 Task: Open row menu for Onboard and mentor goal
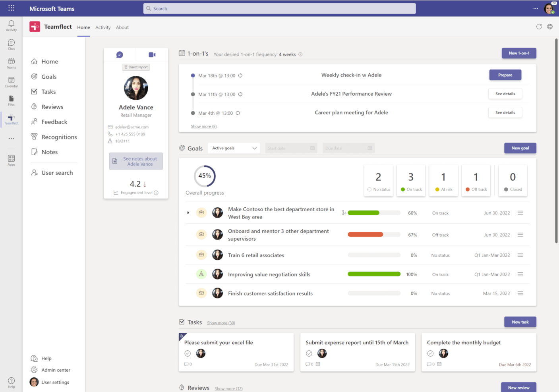click(x=520, y=235)
